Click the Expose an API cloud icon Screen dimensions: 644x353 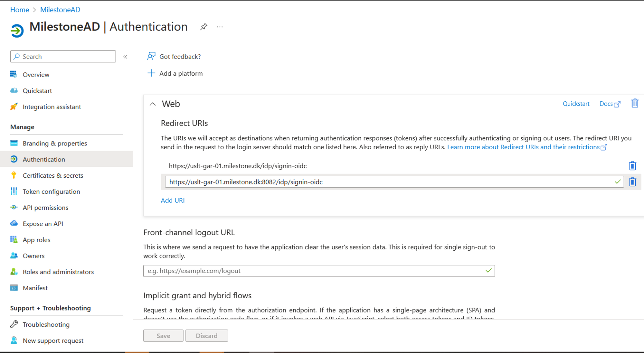pos(14,223)
